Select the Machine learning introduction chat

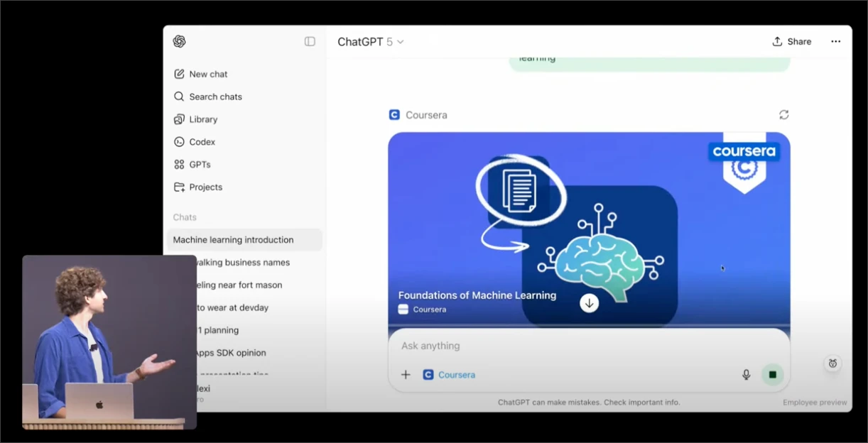(x=233, y=240)
